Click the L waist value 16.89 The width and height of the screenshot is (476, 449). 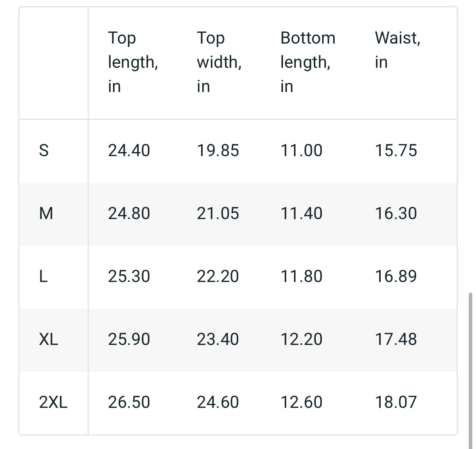click(396, 277)
